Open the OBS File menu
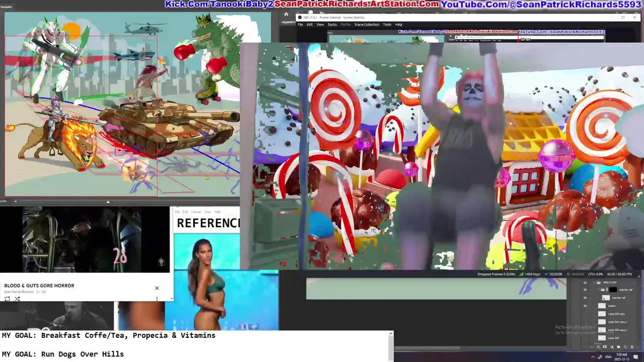Viewport: 644px width, 362px height. (300, 25)
